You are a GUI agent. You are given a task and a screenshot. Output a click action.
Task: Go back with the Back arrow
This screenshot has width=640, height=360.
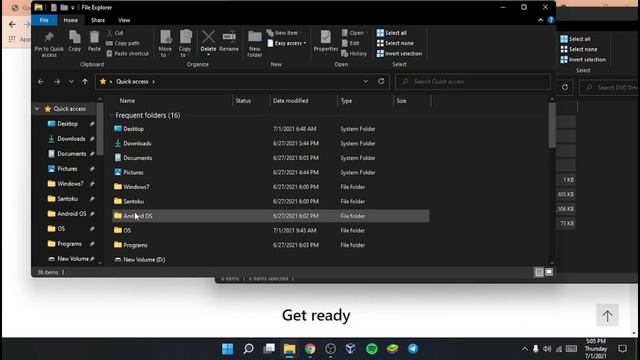pyautogui.click(x=41, y=82)
